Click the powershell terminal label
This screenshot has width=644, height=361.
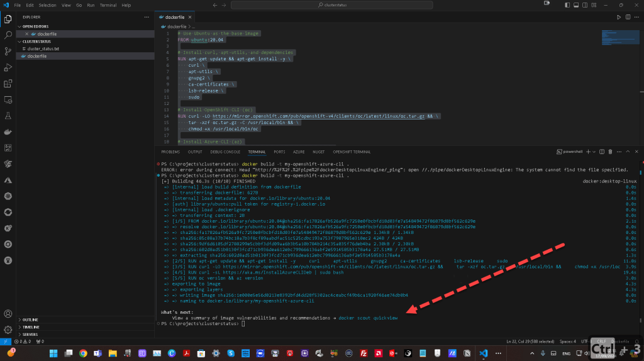pyautogui.click(x=570, y=152)
